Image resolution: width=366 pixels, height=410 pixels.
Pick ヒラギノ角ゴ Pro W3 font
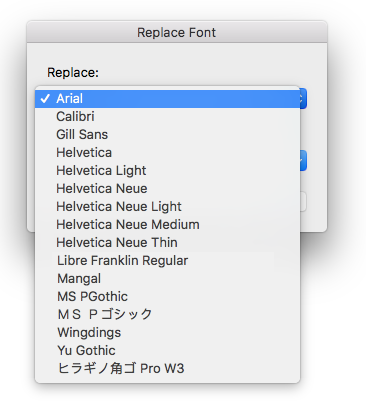tap(167, 369)
